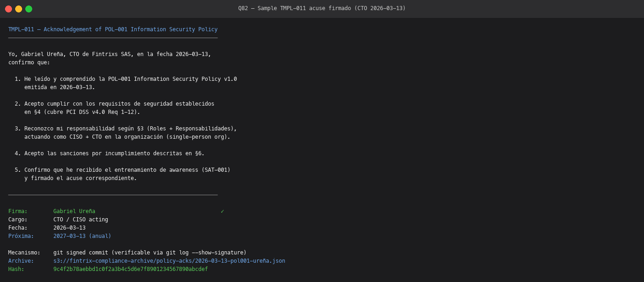Viewport: 644px width, 282px height.
Task: Click the 'Próxima:' label
Action: click(x=21, y=236)
